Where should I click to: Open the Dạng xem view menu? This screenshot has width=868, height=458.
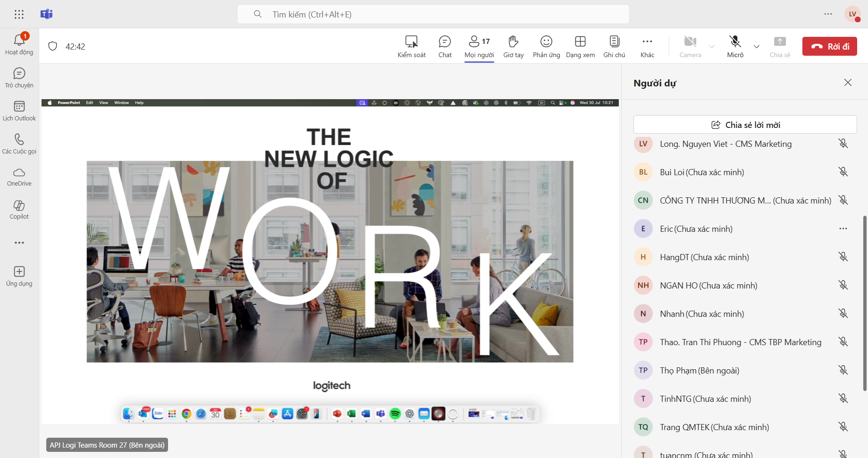point(580,46)
